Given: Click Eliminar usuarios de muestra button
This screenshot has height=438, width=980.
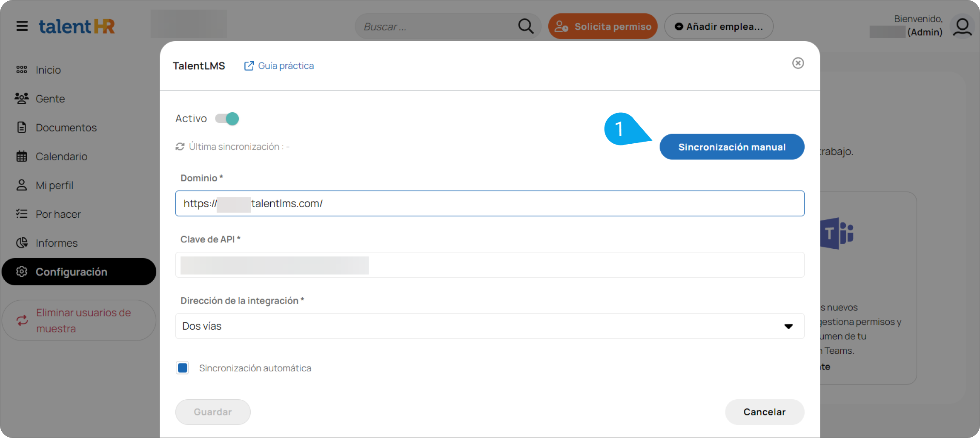Looking at the screenshot, I should [x=79, y=320].
